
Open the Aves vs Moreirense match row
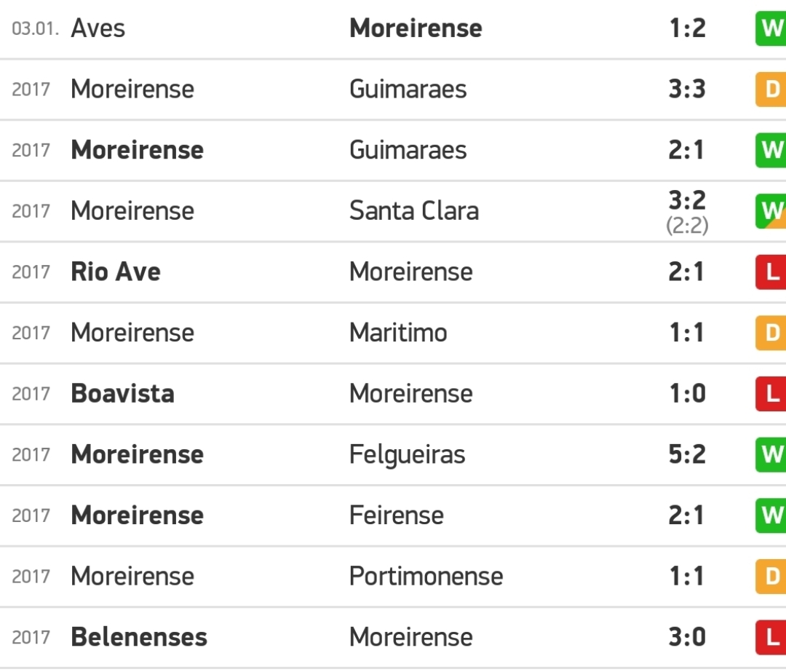pyautogui.click(x=393, y=28)
